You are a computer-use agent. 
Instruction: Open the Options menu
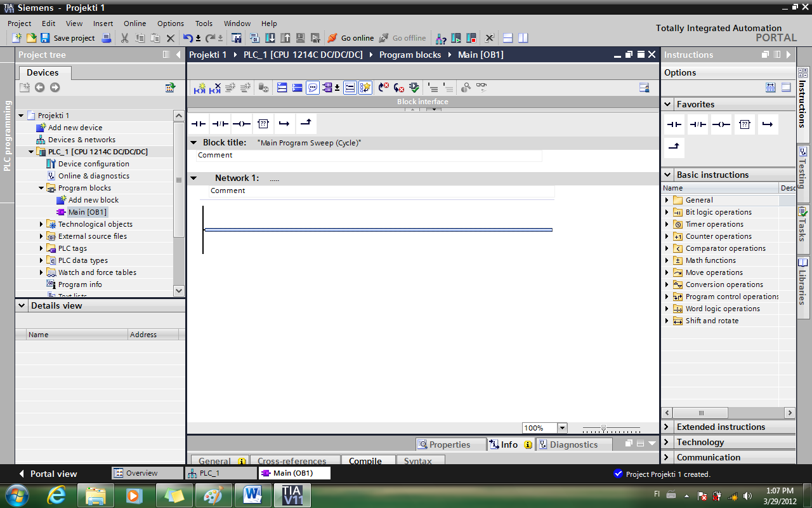pyautogui.click(x=171, y=23)
